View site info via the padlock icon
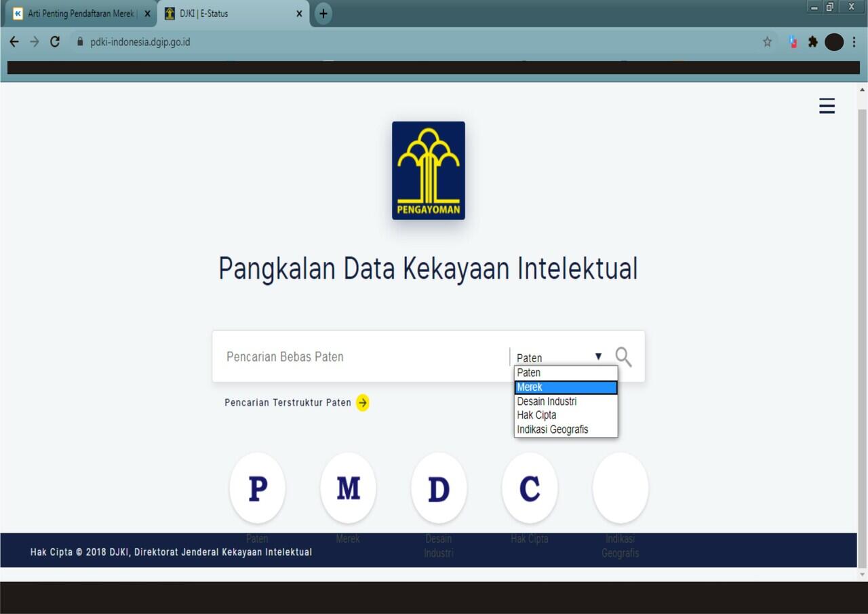This screenshot has width=868, height=614. (x=80, y=42)
